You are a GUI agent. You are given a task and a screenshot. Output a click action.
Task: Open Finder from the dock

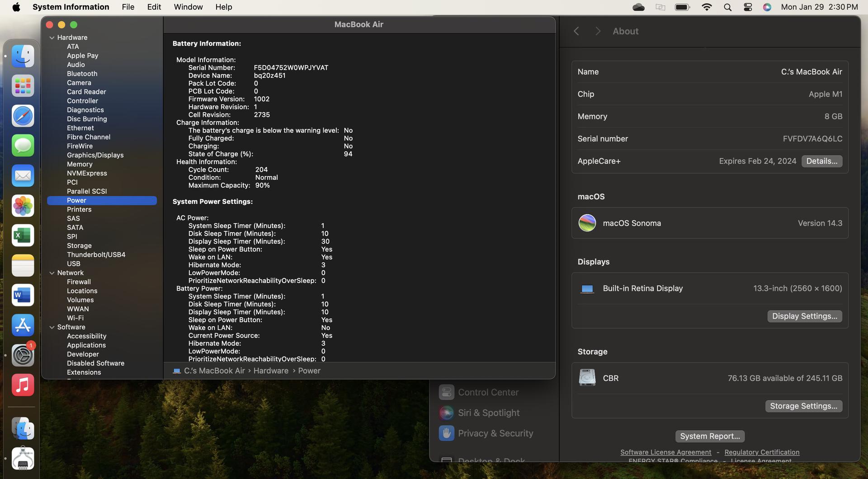[x=23, y=56]
